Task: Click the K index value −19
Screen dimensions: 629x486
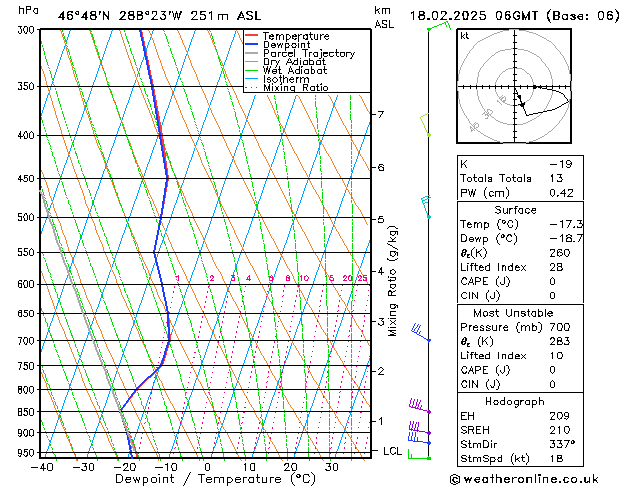Action: coord(561,164)
